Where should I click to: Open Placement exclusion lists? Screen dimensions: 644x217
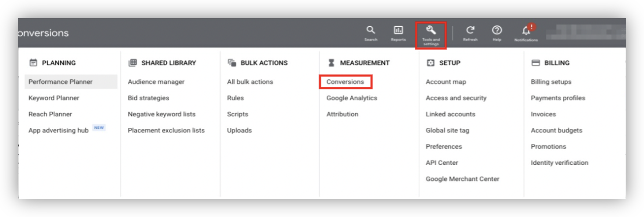(x=166, y=130)
